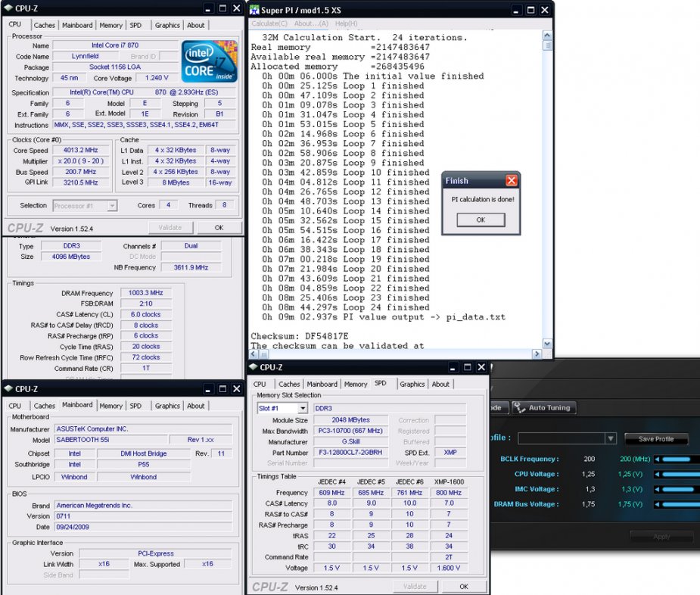700x595 pixels.
Task: Minimize the Super PI window
Action: 517,10
